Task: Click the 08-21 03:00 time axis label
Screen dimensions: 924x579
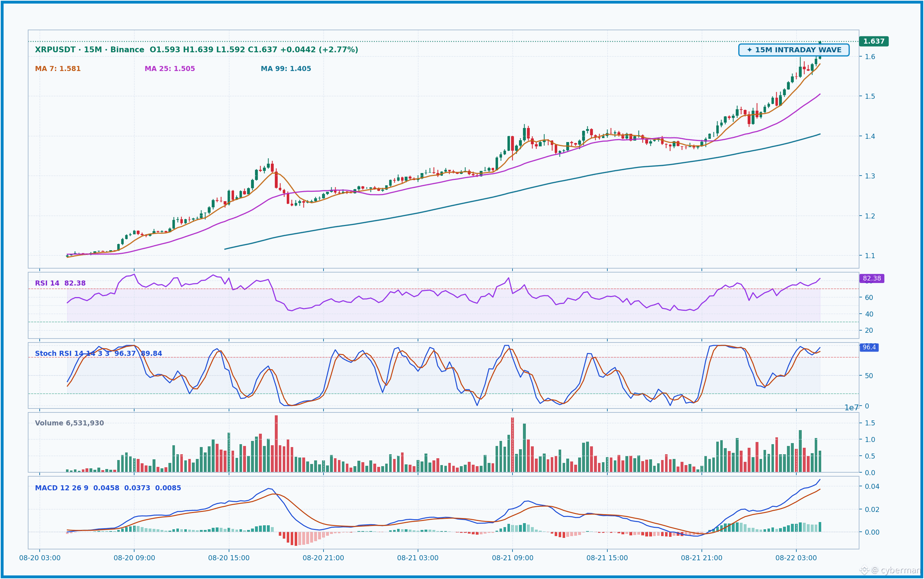Action: click(418, 558)
